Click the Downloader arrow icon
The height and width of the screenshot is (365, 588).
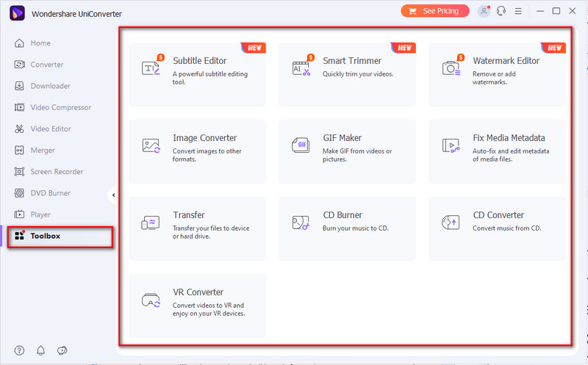pos(19,86)
